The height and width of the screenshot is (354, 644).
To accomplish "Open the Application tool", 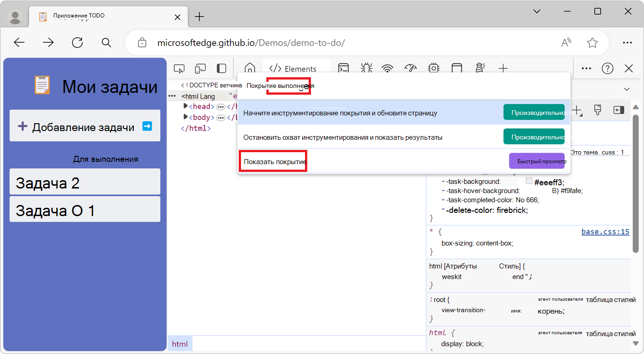I will click(x=456, y=69).
